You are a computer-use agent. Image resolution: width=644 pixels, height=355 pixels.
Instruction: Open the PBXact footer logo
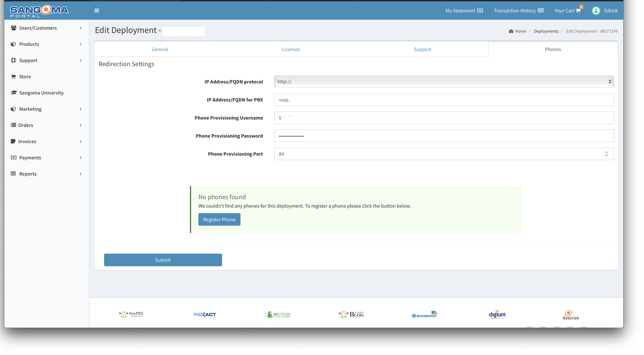205,314
